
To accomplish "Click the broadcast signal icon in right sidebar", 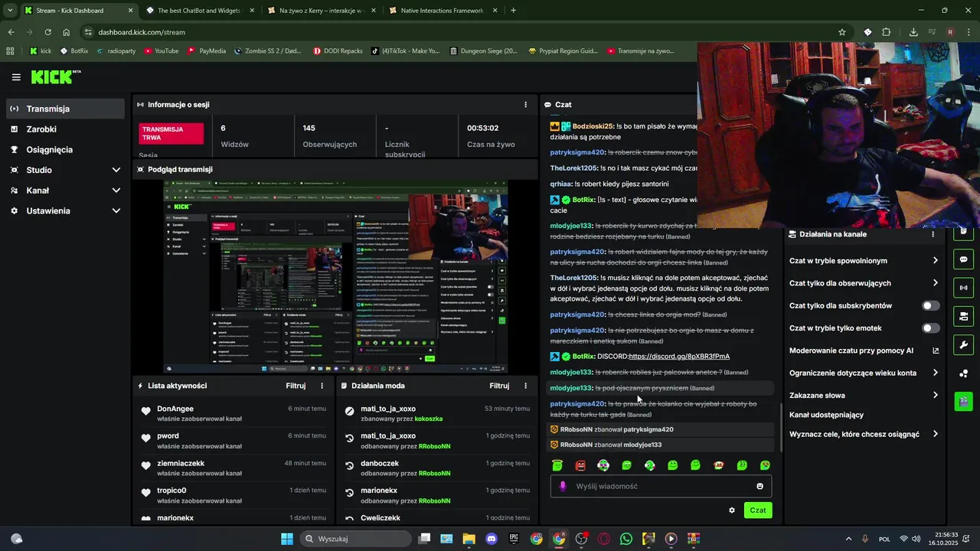I will (x=964, y=288).
